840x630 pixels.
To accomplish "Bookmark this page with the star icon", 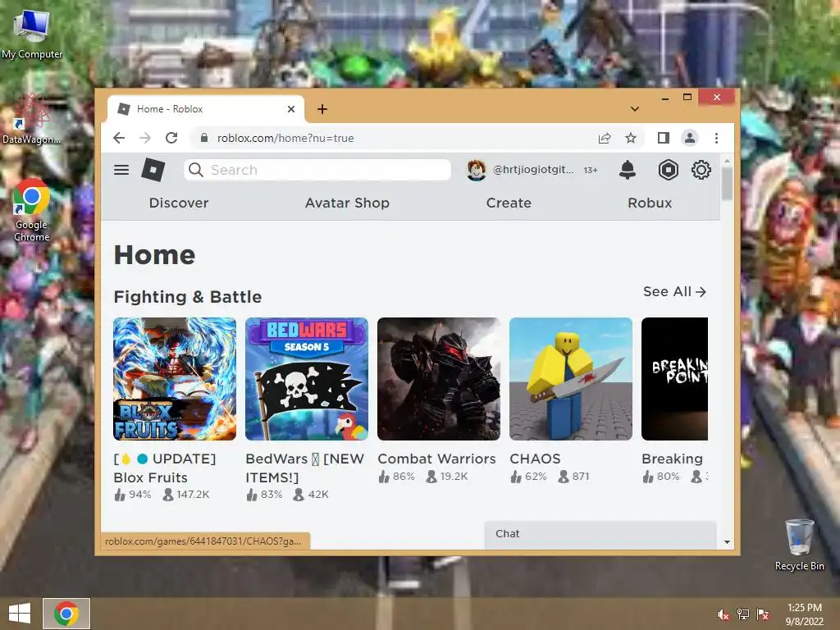I will pyautogui.click(x=631, y=138).
